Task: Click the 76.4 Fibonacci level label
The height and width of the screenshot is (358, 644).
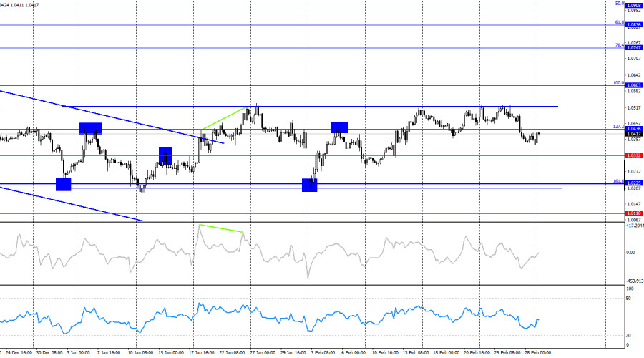Action: [620, 45]
